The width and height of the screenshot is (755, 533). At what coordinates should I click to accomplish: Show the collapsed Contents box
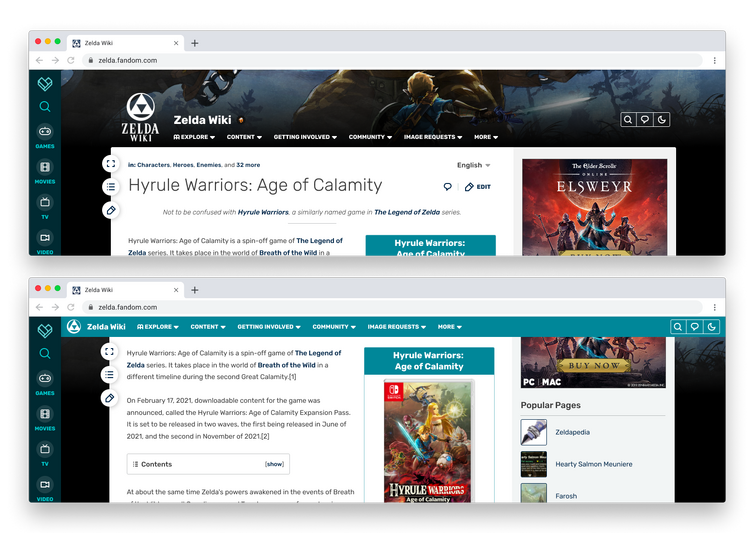click(x=274, y=464)
